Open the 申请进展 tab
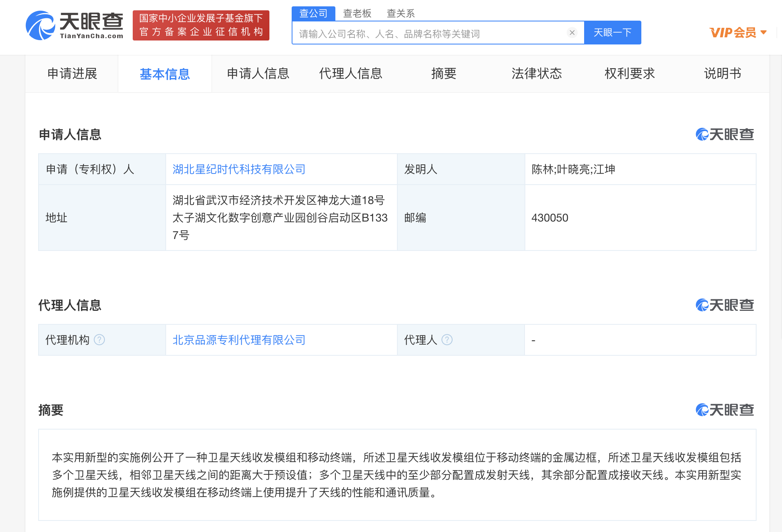The height and width of the screenshot is (532, 782). (x=72, y=74)
